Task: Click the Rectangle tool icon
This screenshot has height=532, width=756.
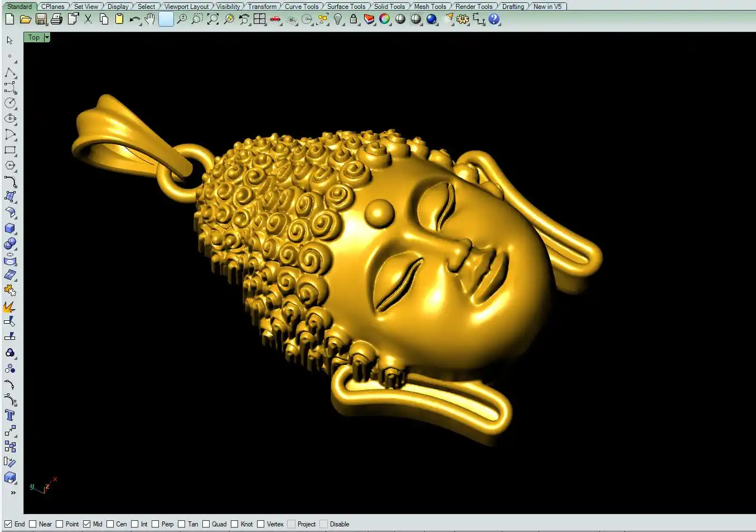Action: coord(10,150)
